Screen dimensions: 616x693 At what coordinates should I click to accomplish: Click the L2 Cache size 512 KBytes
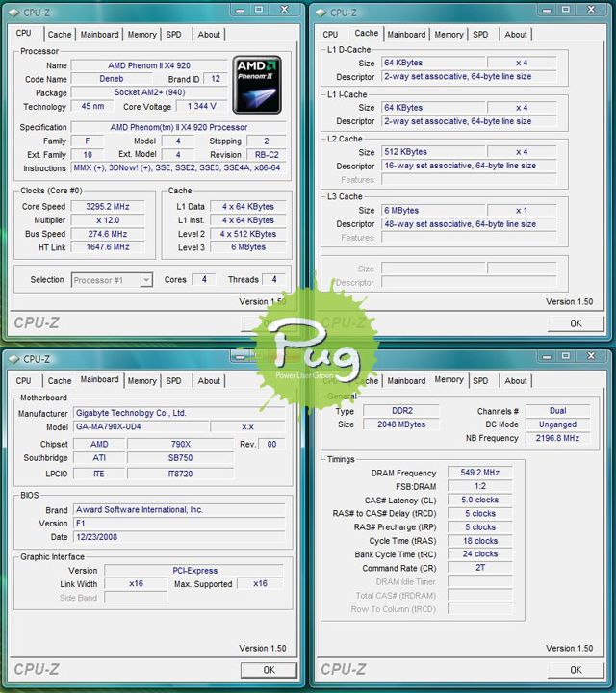point(433,152)
